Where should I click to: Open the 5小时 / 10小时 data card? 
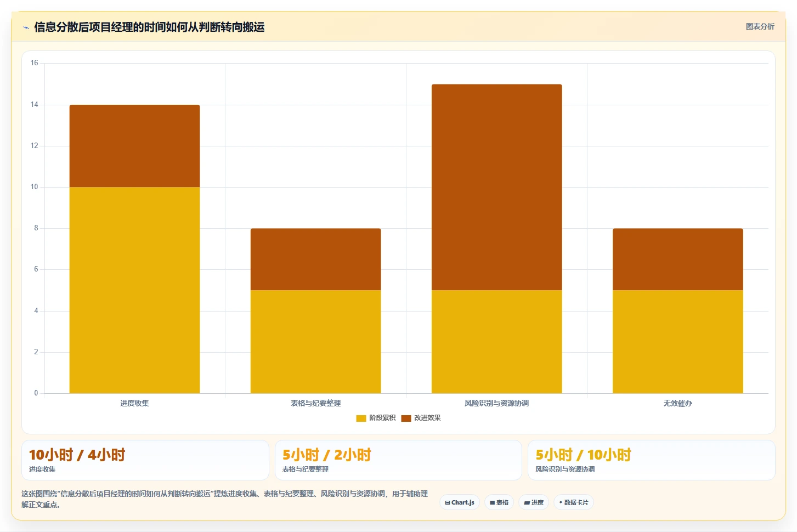coord(652,460)
